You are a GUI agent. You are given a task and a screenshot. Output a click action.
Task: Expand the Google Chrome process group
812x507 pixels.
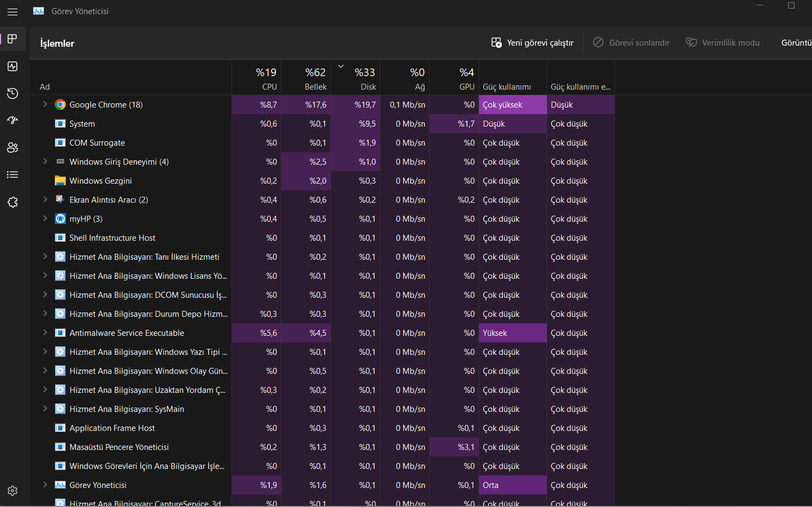pos(45,104)
